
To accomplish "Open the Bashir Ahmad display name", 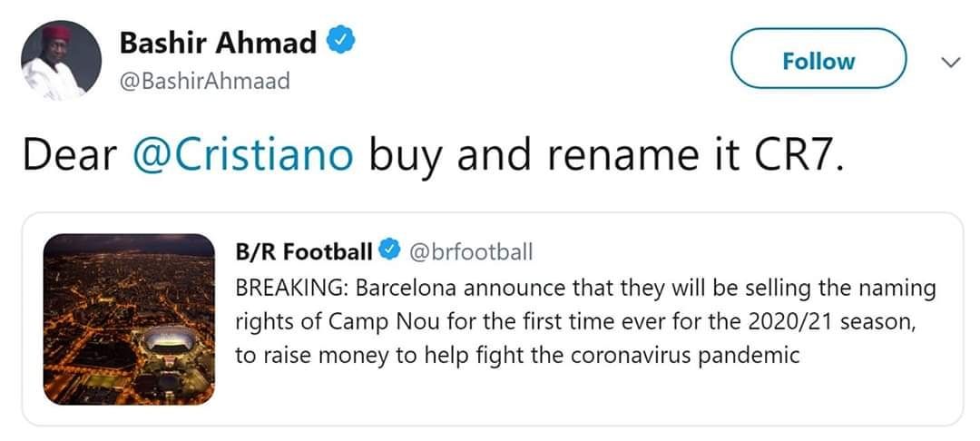I will click(219, 42).
